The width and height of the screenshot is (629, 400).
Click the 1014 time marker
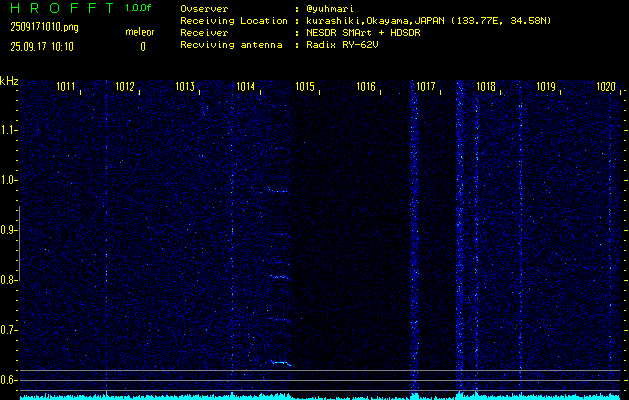tap(246, 86)
